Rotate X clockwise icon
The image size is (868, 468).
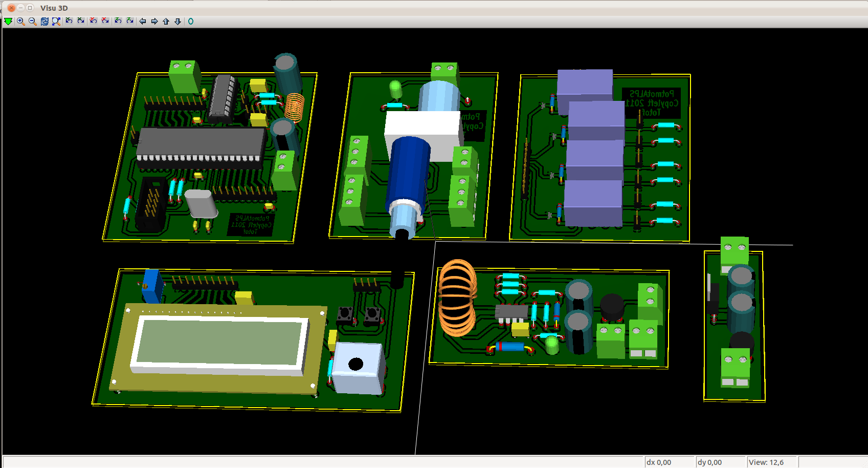tap(81, 21)
